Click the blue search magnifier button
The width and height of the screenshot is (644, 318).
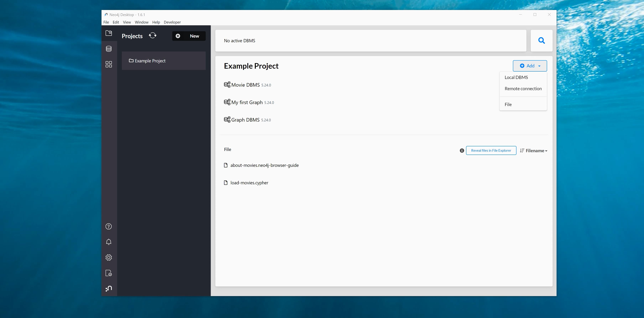click(x=541, y=40)
